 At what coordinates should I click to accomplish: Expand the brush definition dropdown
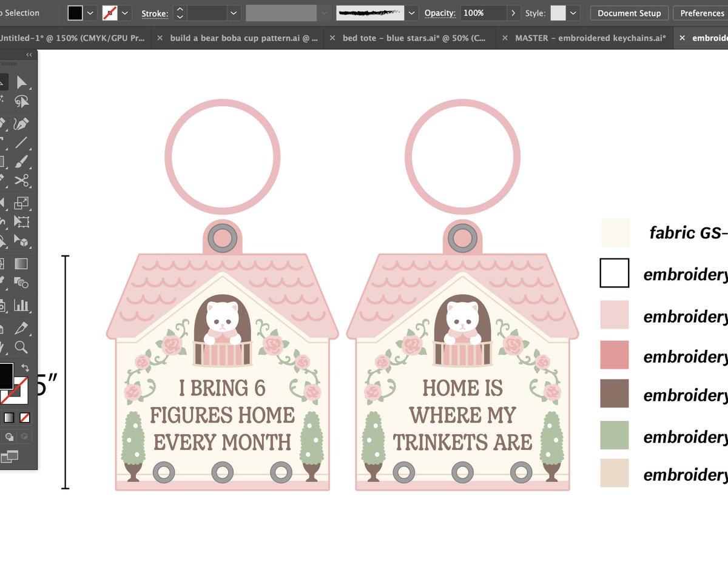(412, 13)
